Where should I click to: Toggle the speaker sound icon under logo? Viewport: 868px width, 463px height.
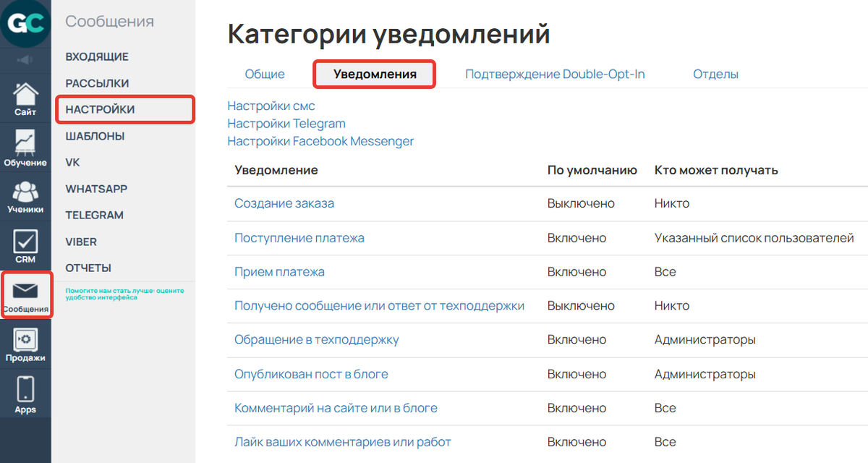(25, 60)
